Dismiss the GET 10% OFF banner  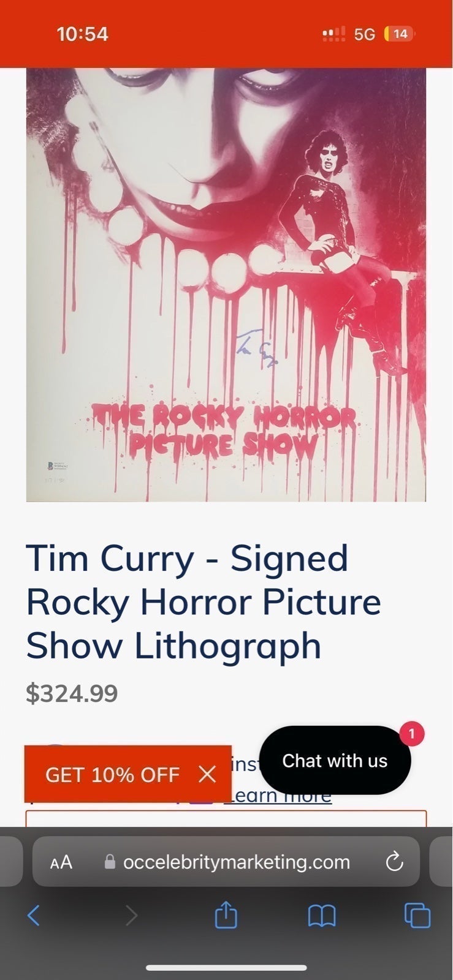208,775
